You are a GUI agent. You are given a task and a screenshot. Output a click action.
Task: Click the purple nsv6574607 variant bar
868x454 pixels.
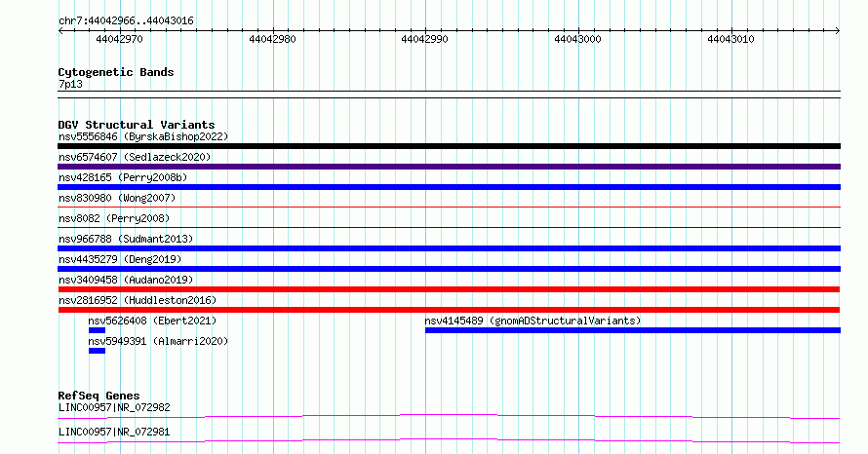449,167
